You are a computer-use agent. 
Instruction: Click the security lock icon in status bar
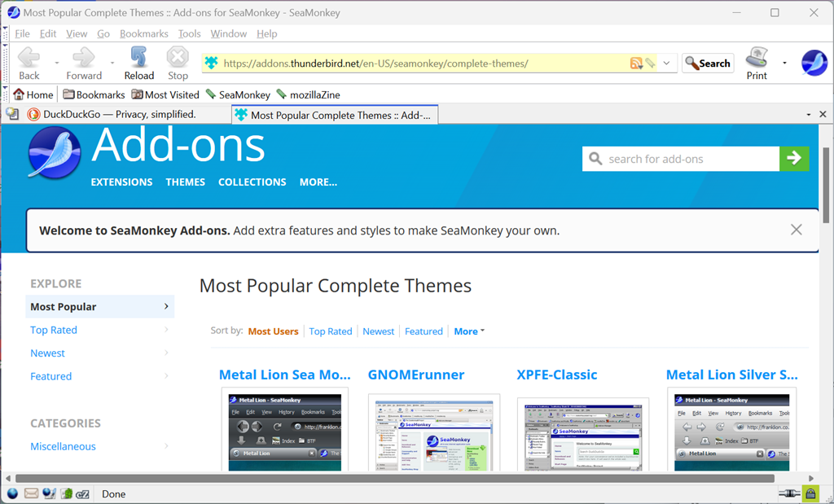[810, 494]
